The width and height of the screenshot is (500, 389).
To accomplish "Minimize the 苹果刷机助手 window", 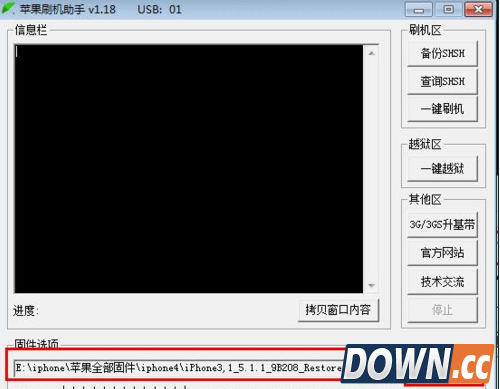I will (419, 9).
